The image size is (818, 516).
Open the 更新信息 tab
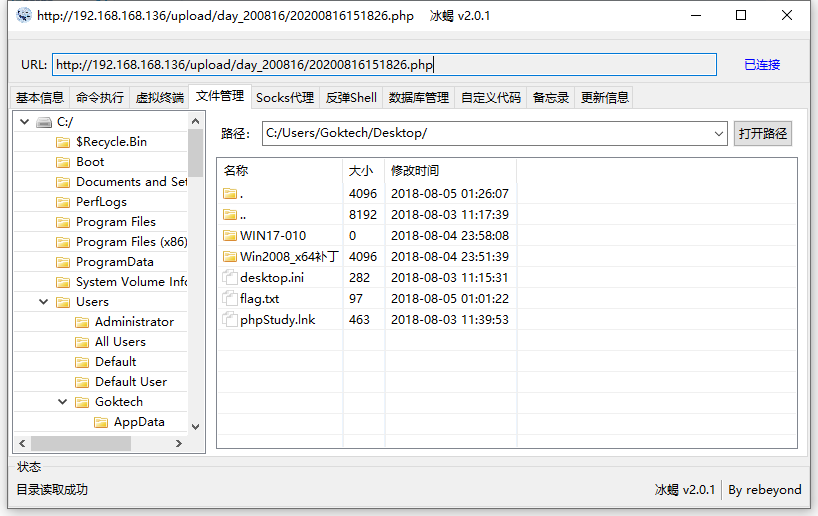coord(605,98)
